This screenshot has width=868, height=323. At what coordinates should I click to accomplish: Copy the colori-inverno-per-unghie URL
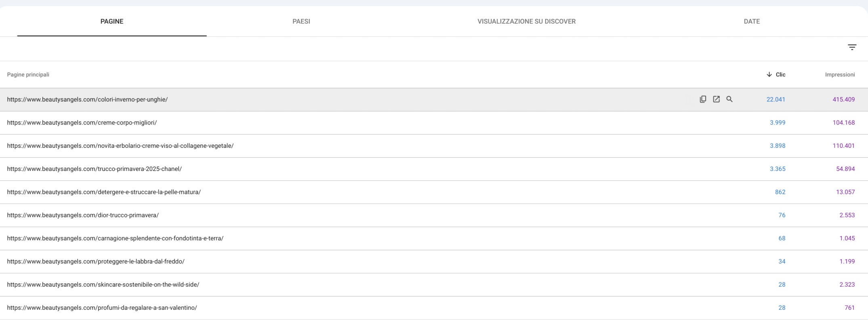(x=703, y=99)
